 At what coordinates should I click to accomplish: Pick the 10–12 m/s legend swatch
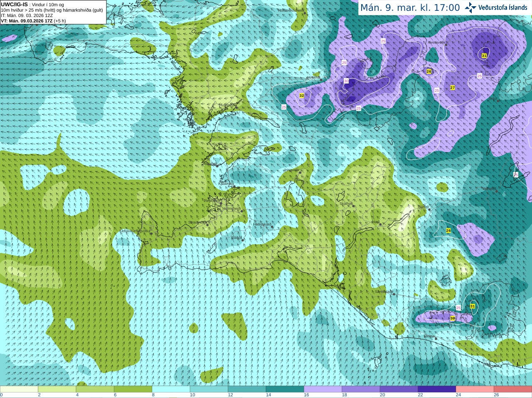point(209,389)
